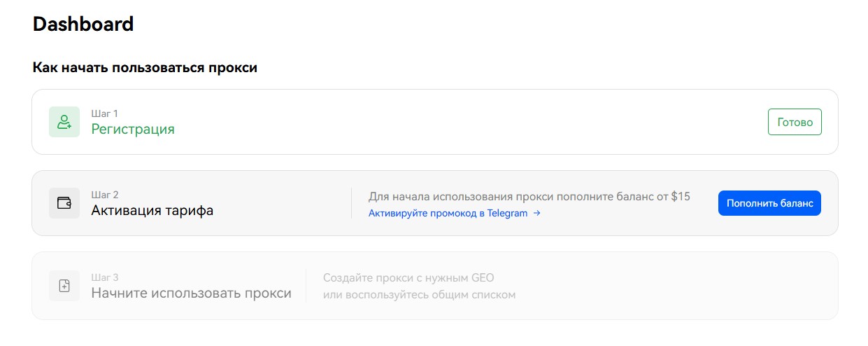This screenshot has height=346, width=868.
Task: Click the wallet icon in Step 2
Action: tap(64, 203)
